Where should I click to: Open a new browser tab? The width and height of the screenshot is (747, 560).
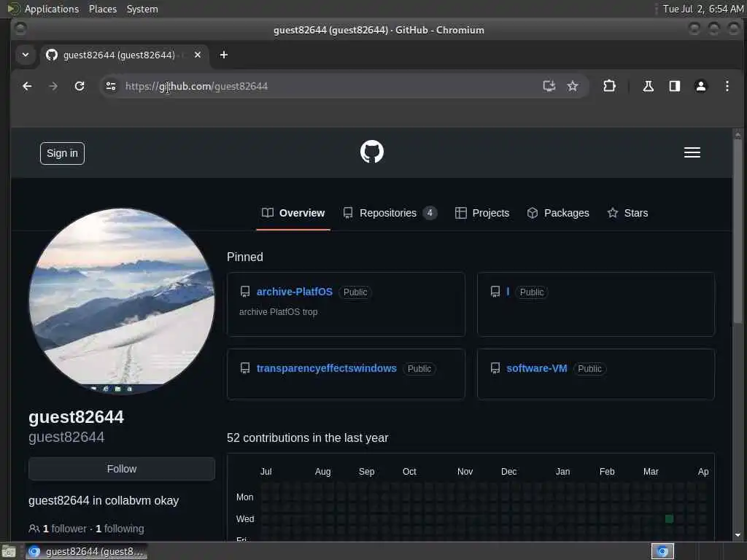click(223, 55)
